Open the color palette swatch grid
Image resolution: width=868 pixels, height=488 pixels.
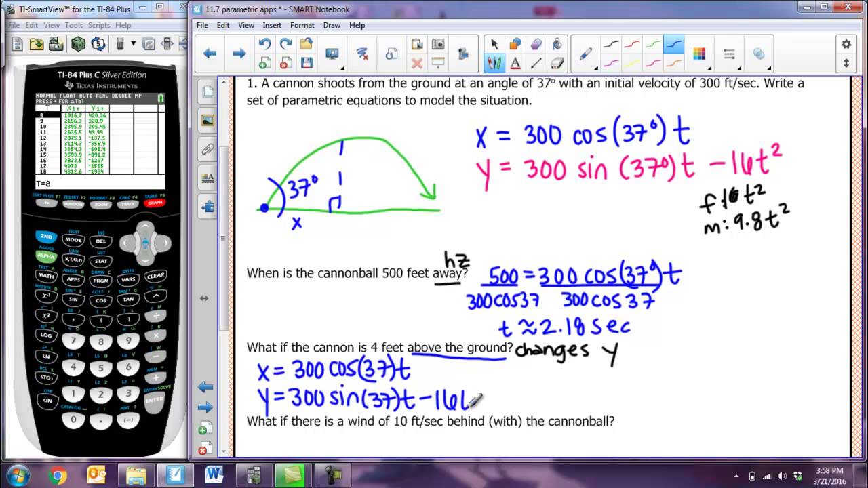(x=699, y=54)
